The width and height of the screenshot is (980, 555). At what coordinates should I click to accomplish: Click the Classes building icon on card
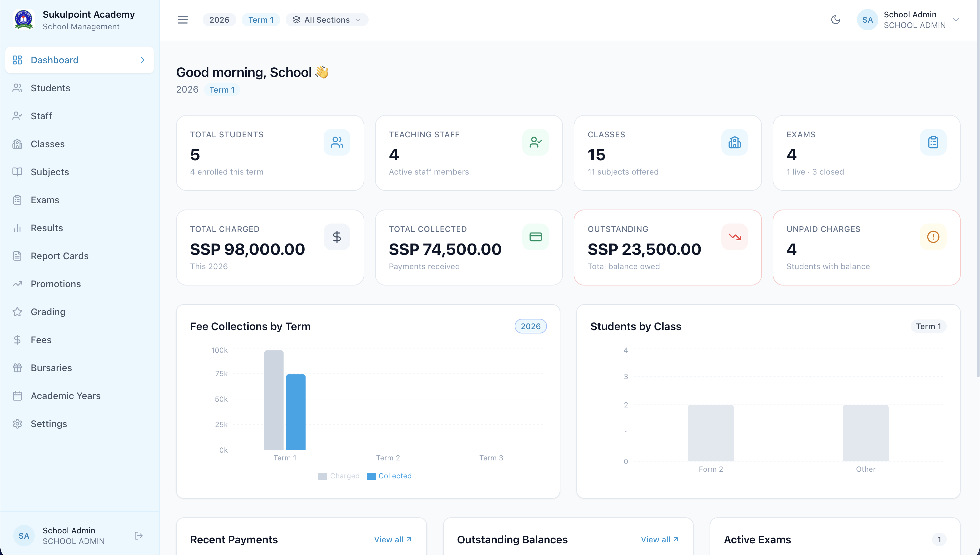pyautogui.click(x=734, y=142)
